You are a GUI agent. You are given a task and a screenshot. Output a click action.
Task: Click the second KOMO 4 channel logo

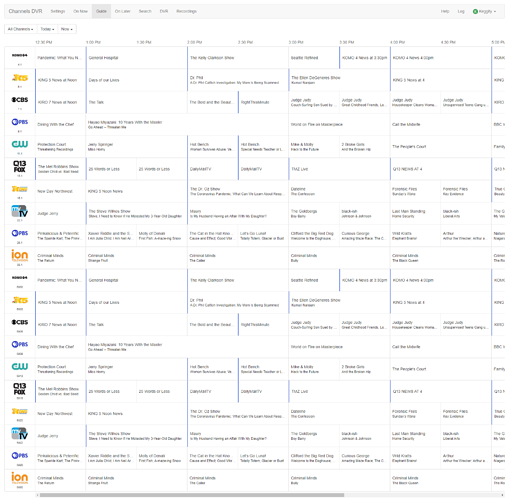20,278
